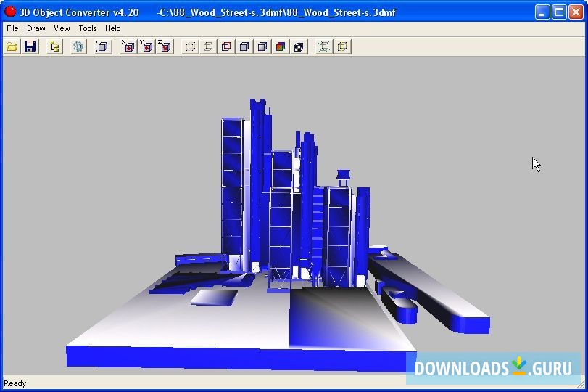Image resolution: width=588 pixels, height=392 pixels.
Task: Select the flat shaded cube display mode
Action: coord(244,46)
